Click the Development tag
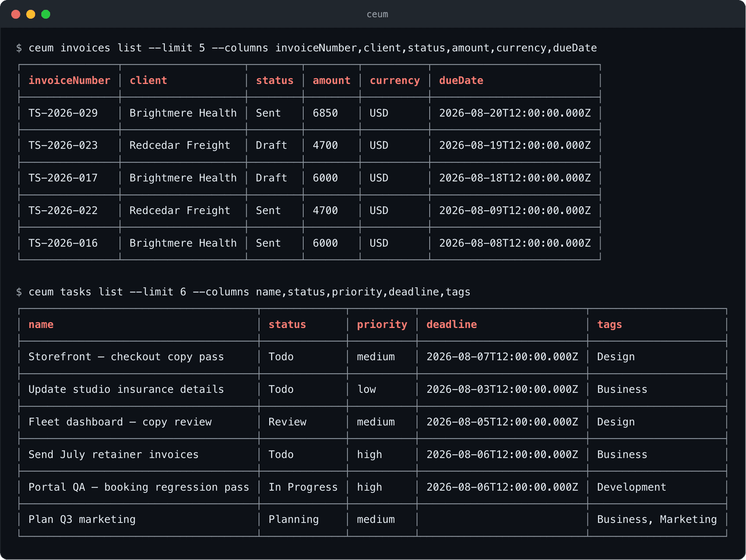746x560 pixels. coord(631,487)
